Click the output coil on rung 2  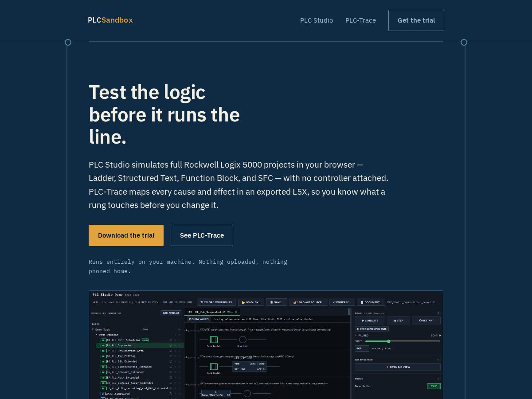(x=247, y=394)
